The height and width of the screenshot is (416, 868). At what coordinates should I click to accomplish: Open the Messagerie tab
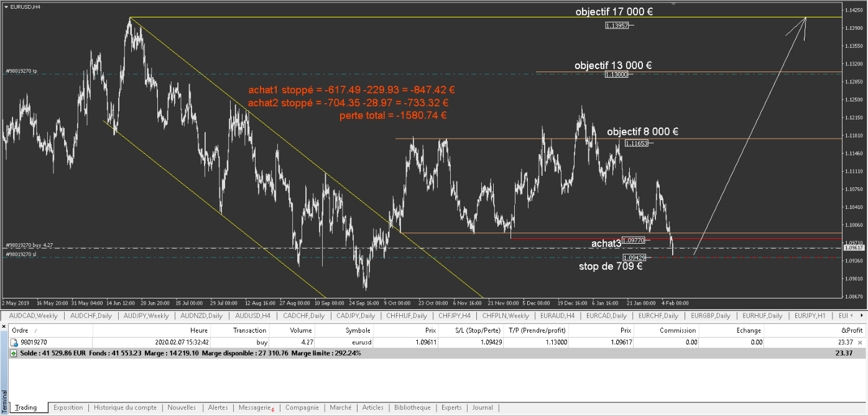[x=256, y=407]
